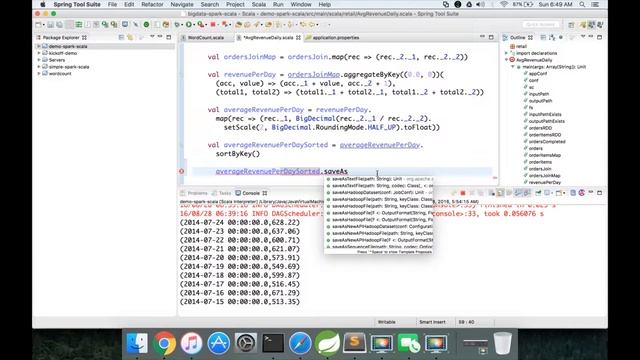Screen dimensions: 640x360
Task: Expand the Servers project
Action: click(39, 60)
